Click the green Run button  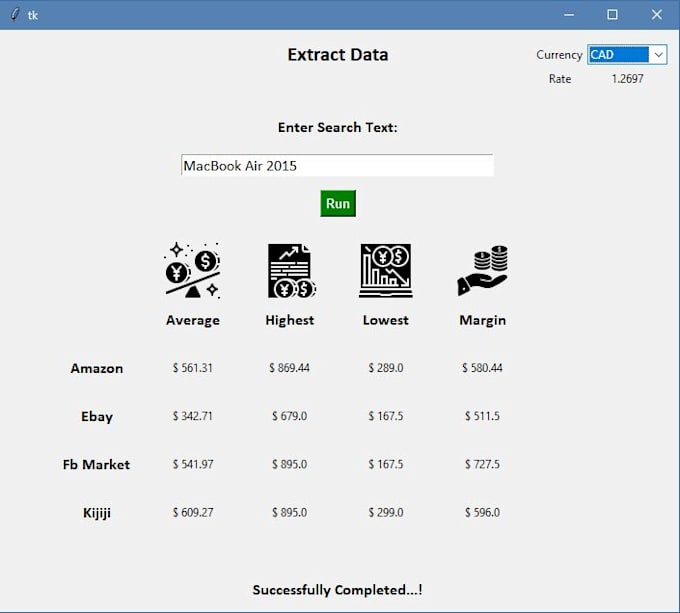pyautogui.click(x=338, y=203)
